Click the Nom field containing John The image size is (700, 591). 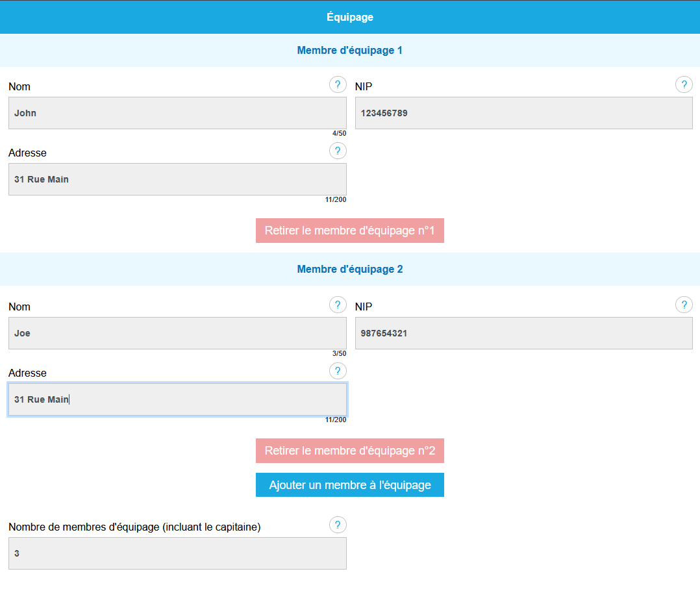177,113
